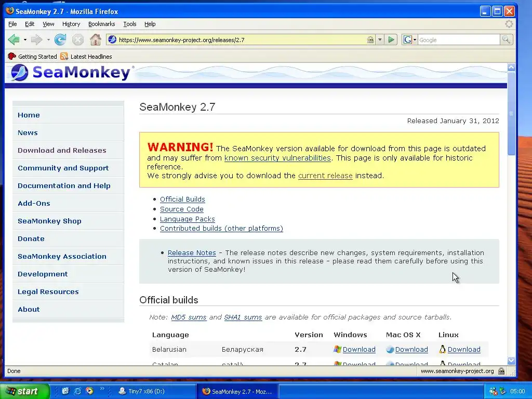Viewport: 532px width, 399px height.
Task: Click the green Go button
Action: click(391, 39)
